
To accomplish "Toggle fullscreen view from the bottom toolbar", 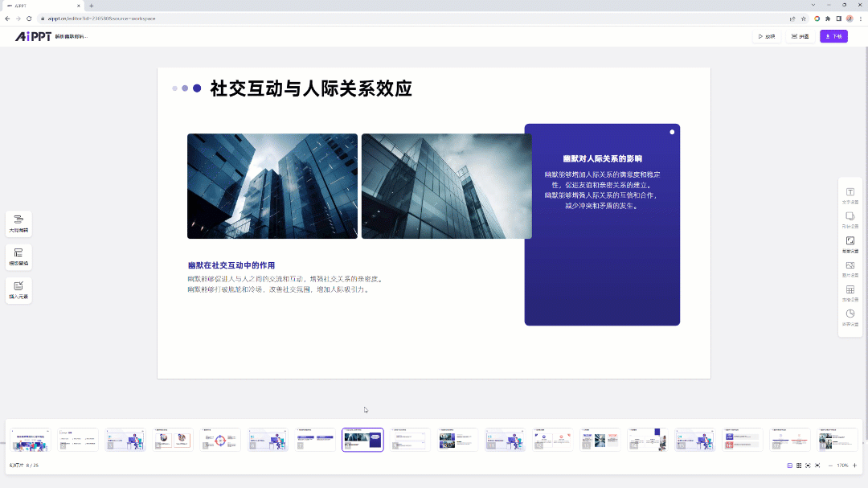I will tap(817, 465).
